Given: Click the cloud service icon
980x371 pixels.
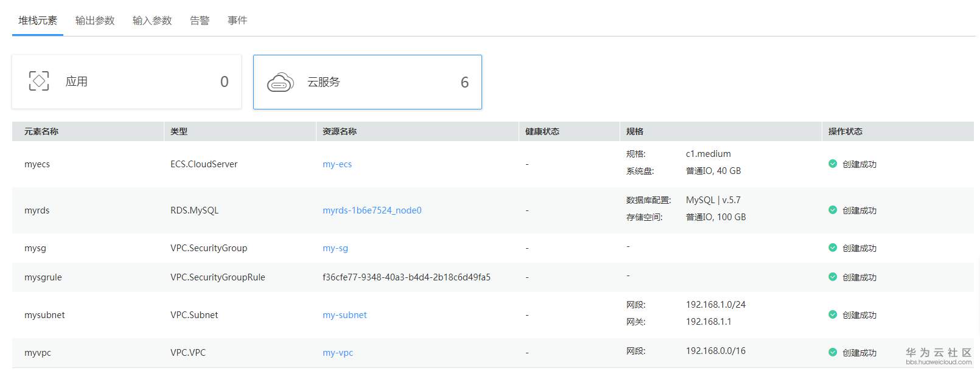Looking at the screenshot, I should (x=280, y=82).
